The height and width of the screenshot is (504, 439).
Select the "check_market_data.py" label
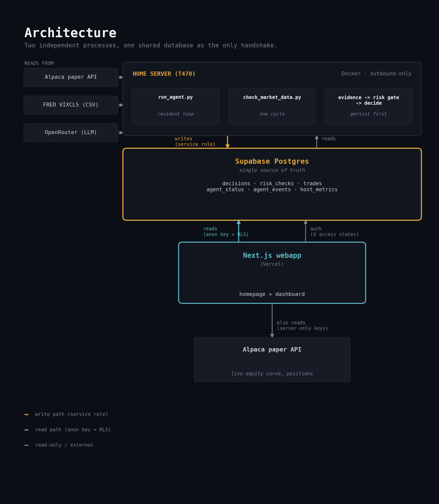[272, 97]
